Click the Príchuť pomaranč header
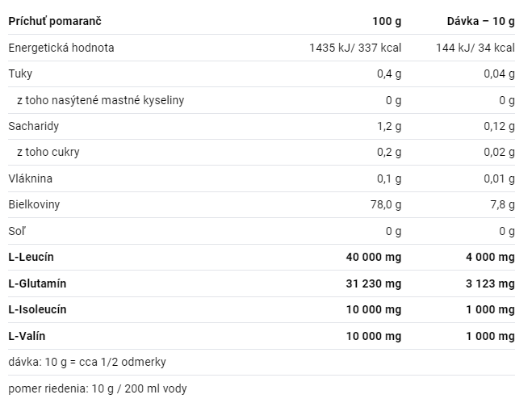Viewport: 532px width, 403px height. tap(55, 21)
